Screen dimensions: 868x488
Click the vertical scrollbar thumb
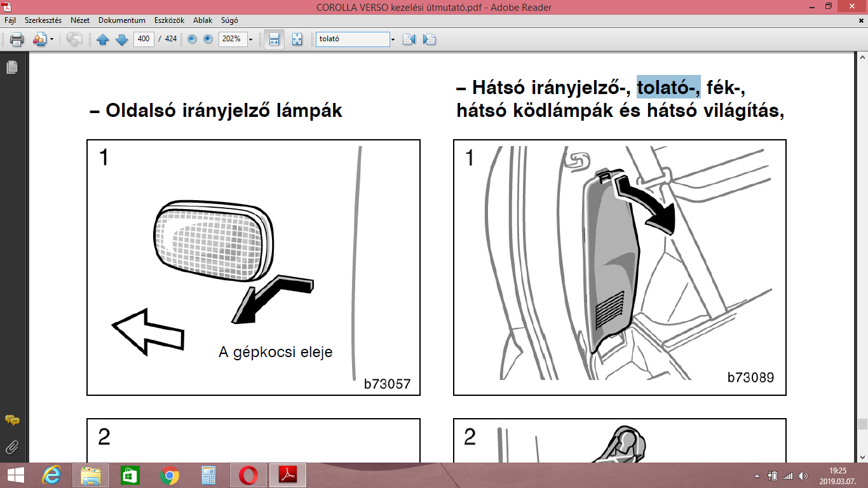tap(862, 424)
